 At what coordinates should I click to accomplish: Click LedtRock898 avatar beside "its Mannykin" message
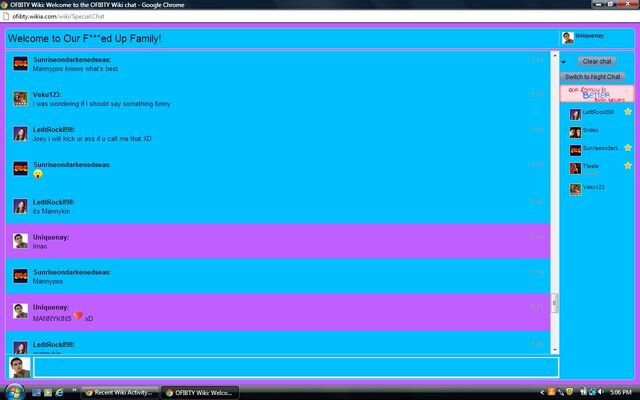pyautogui.click(x=20, y=206)
